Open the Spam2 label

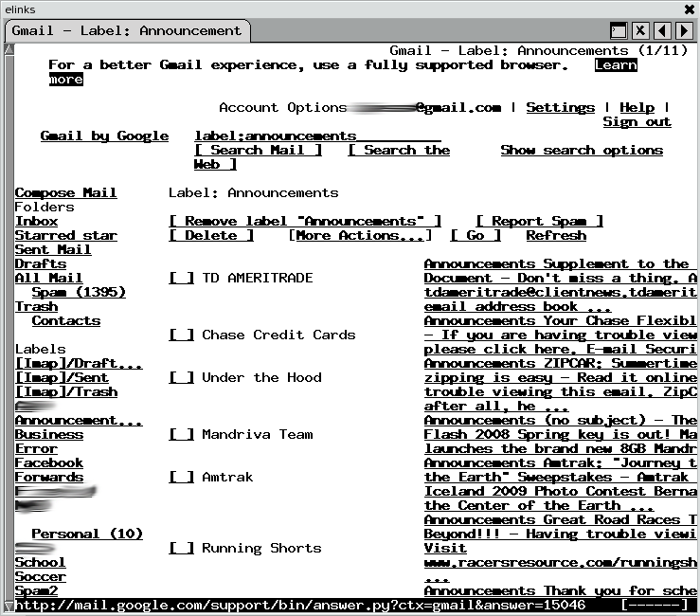(36, 591)
